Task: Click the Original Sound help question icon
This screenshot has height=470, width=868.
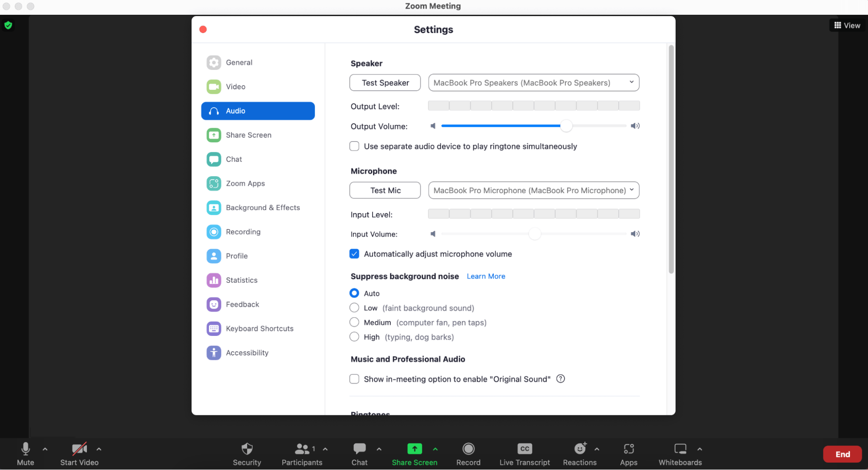Action: click(x=561, y=379)
